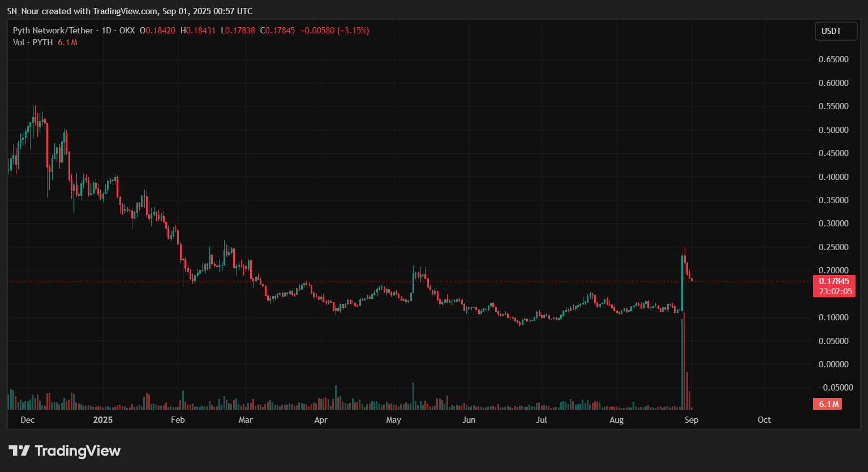The height and width of the screenshot is (472, 868).
Task: Click the 0.25000 price scale label
Action: click(x=833, y=247)
